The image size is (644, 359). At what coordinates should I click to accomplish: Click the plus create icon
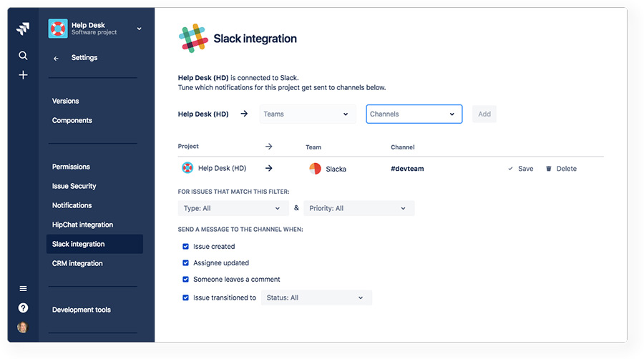coord(23,75)
